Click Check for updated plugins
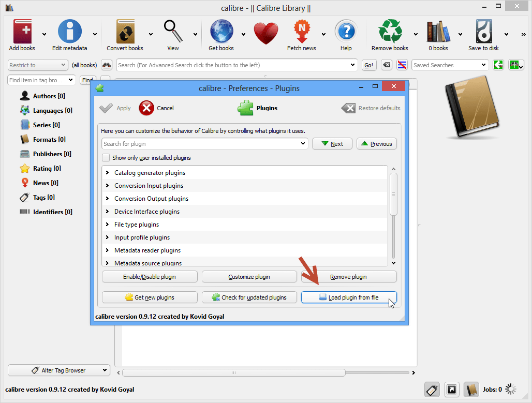This screenshot has width=532, height=403. 249,297
